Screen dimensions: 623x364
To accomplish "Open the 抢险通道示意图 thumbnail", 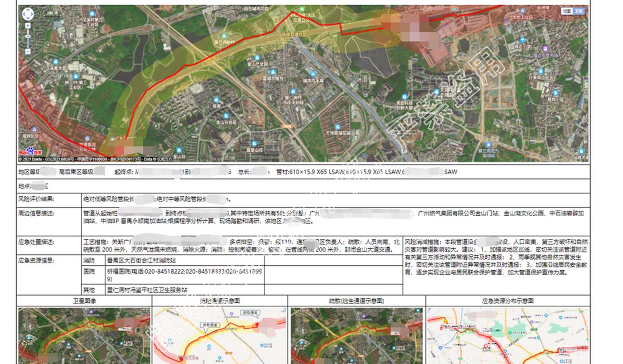I will click(x=220, y=335).
